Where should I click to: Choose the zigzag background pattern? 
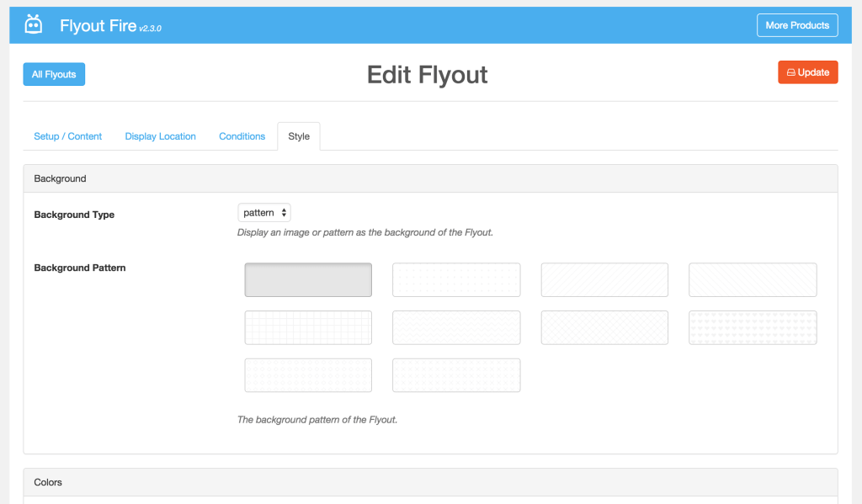click(x=456, y=327)
